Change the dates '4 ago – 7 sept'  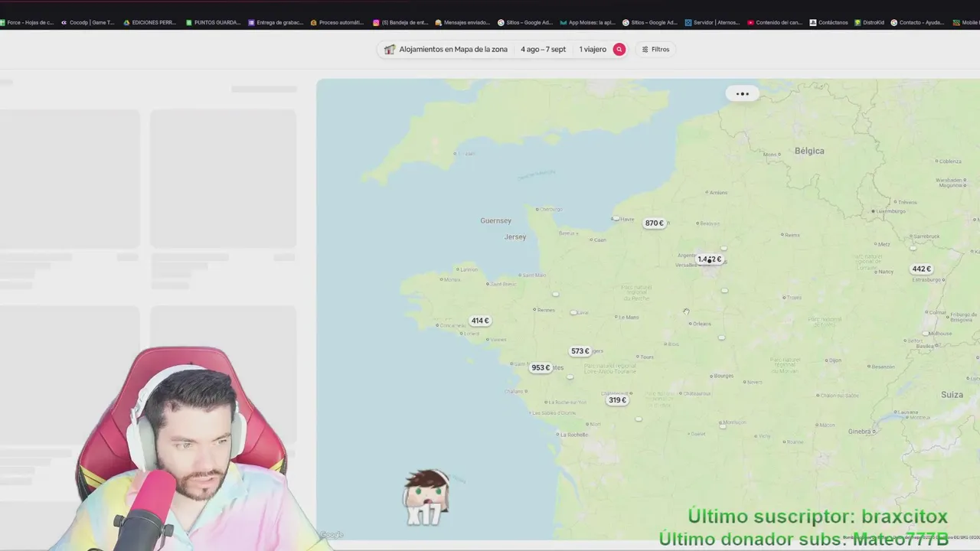[x=544, y=49]
